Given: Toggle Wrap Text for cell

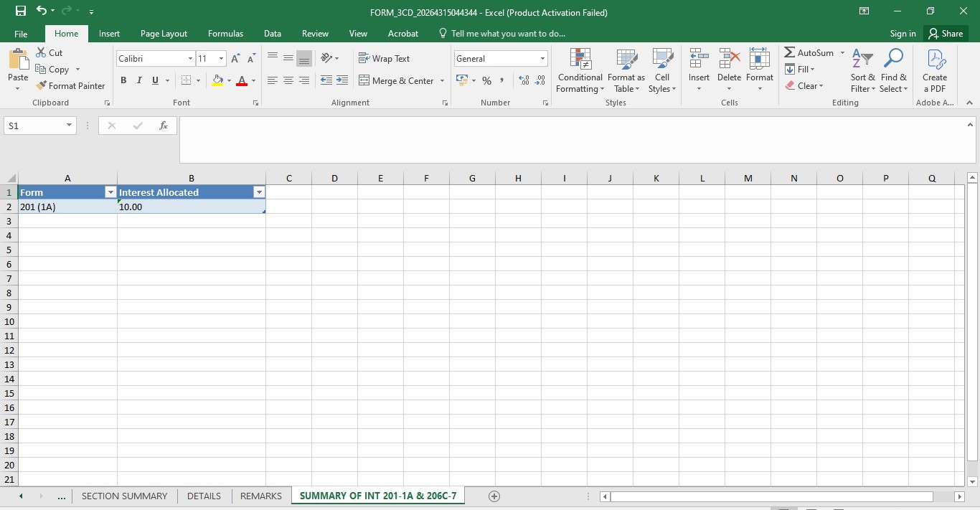Looking at the screenshot, I should (x=384, y=59).
